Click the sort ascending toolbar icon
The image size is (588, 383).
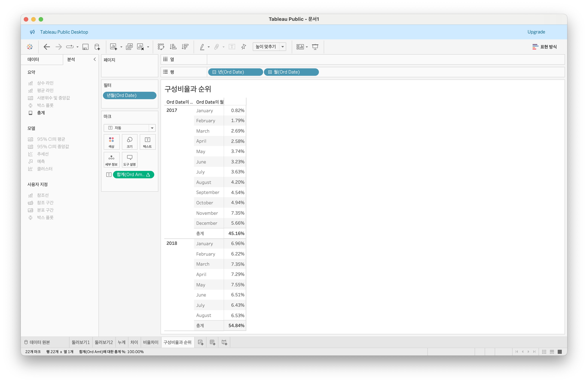(173, 47)
